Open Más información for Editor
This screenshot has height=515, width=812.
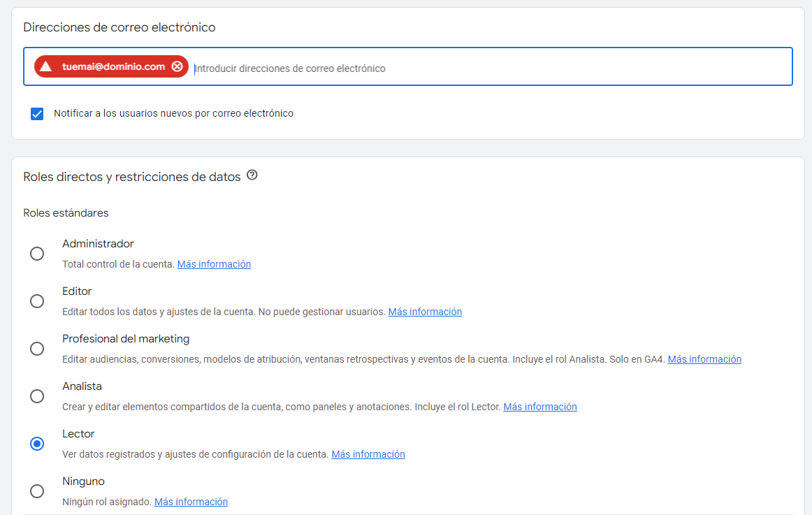(x=425, y=311)
